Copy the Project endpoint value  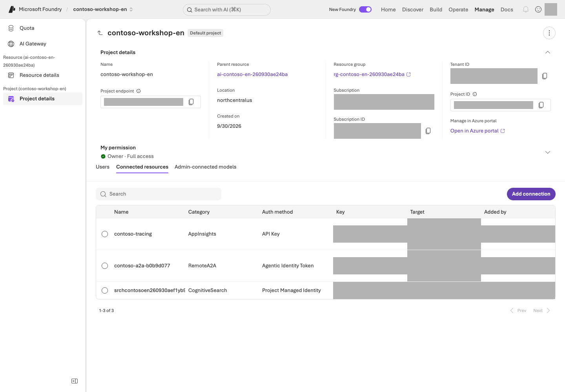pyautogui.click(x=191, y=102)
